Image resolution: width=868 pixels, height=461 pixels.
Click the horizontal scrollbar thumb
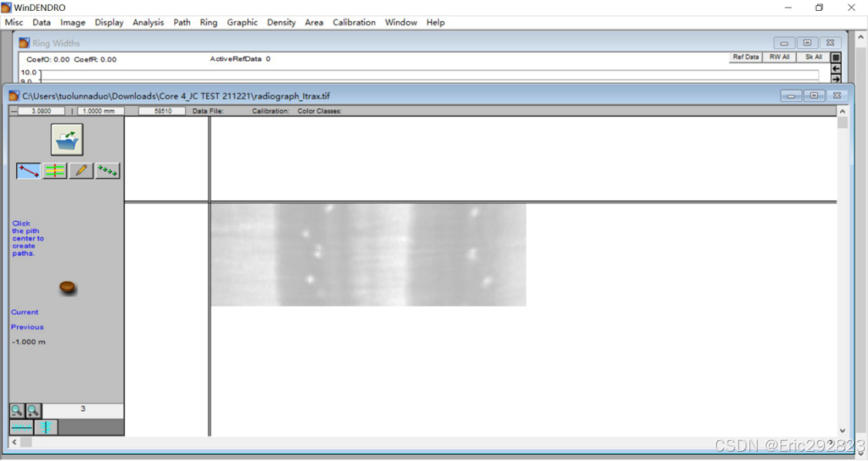point(26,442)
